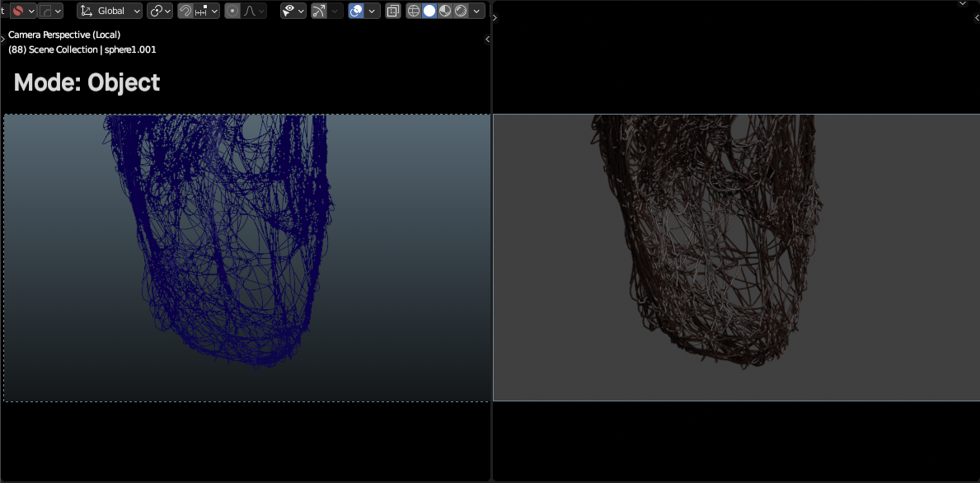Switch to solid shading mode
The image size is (980, 483).
tap(429, 11)
